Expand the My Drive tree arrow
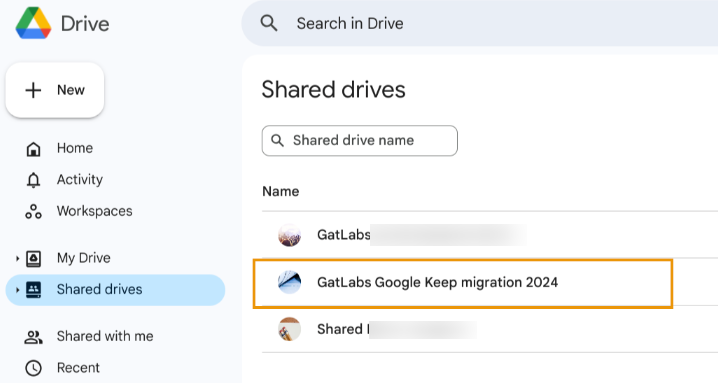Image resolution: width=718 pixels, height=383 pixels. click(17, 258)
